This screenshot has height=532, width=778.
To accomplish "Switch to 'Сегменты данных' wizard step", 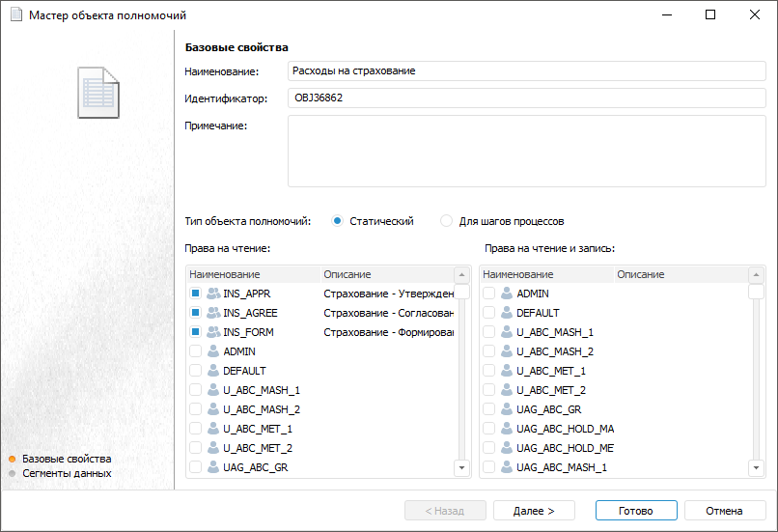I will (67, 473).
